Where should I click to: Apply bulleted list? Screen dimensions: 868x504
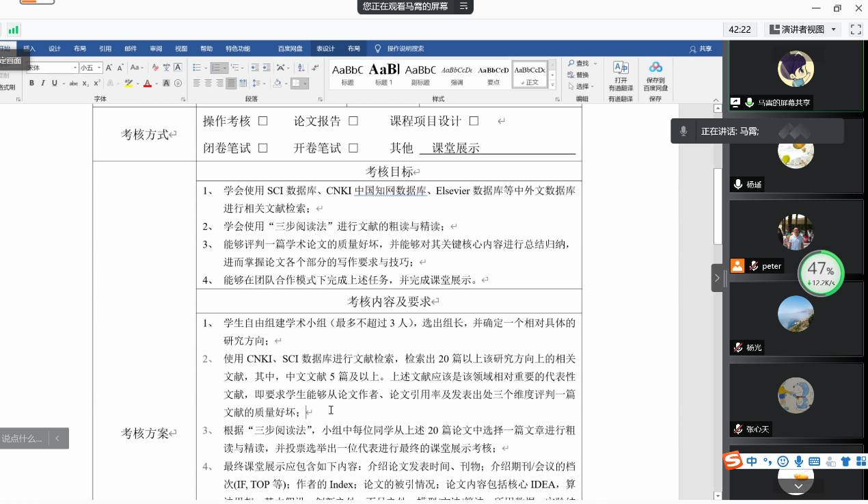click(x=197, y=68)
